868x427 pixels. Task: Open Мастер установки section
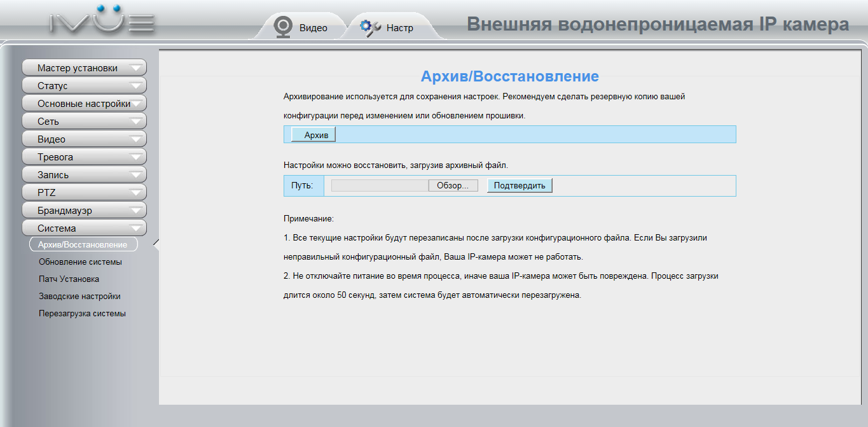click(84, 67)
